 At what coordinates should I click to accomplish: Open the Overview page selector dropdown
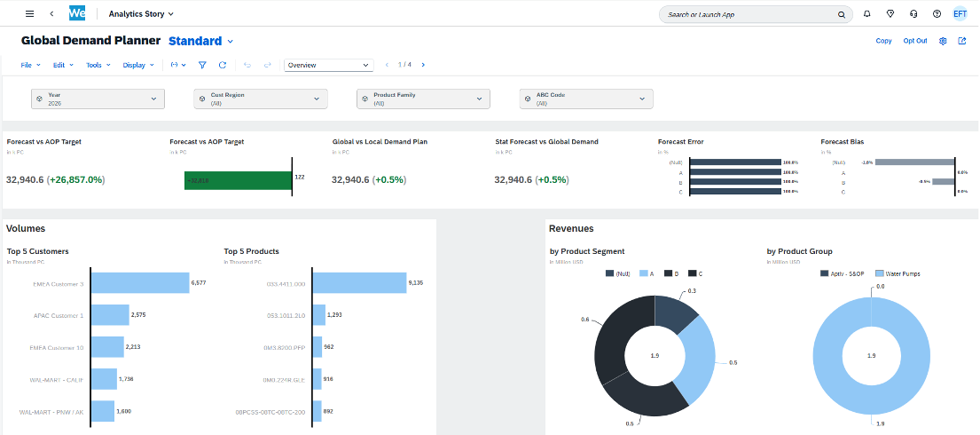pos(328,65)
